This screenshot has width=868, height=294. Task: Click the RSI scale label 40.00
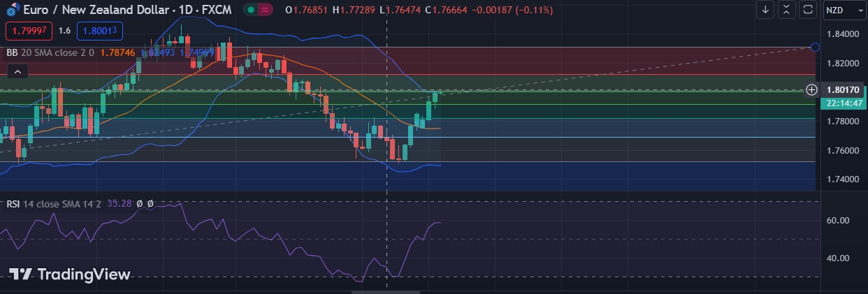click(839, 258)
